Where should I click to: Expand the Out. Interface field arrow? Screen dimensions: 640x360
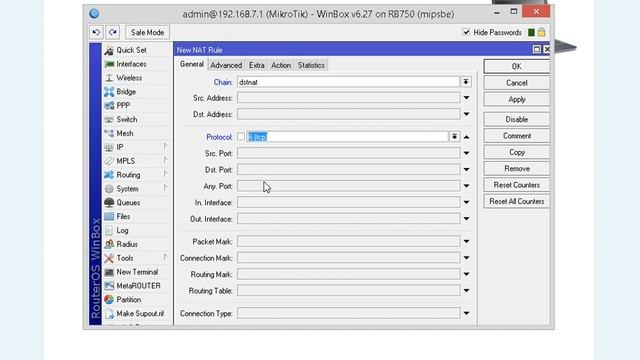tap(466, 219)
